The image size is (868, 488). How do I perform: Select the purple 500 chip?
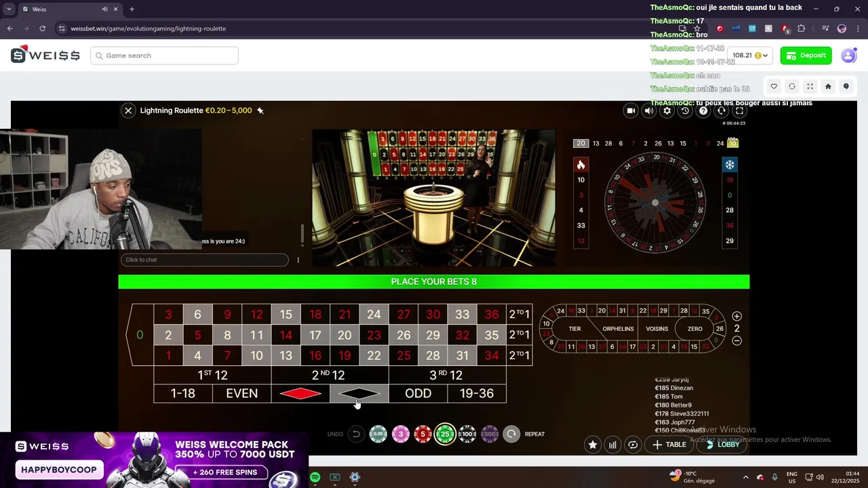point(490,434)
